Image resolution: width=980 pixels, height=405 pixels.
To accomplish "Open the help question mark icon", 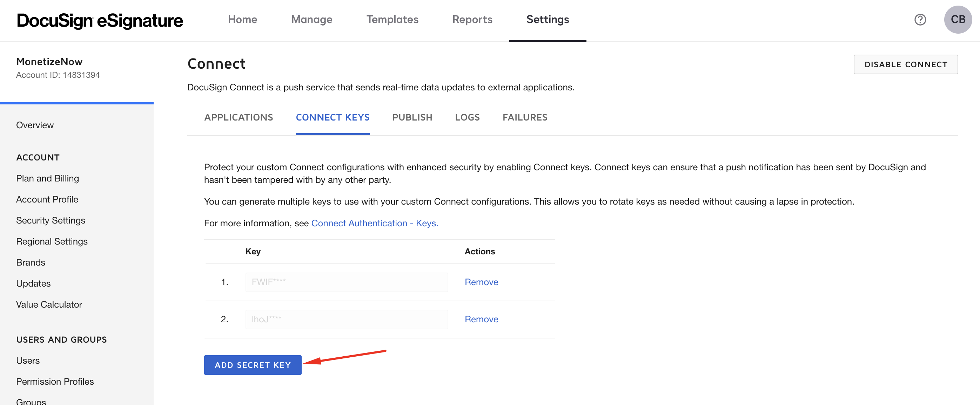I will click(920, 20).
